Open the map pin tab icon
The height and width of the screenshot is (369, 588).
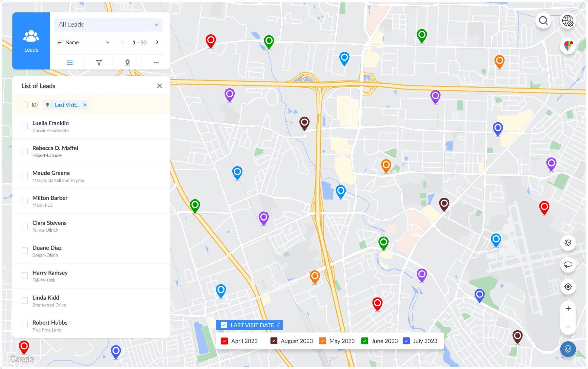coord(127,63)
